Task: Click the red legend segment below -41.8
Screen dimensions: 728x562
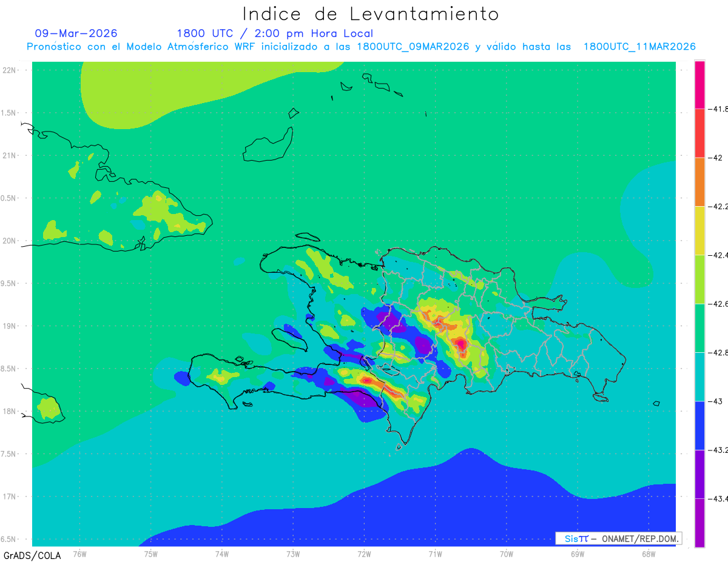Action: pos(699,133)
